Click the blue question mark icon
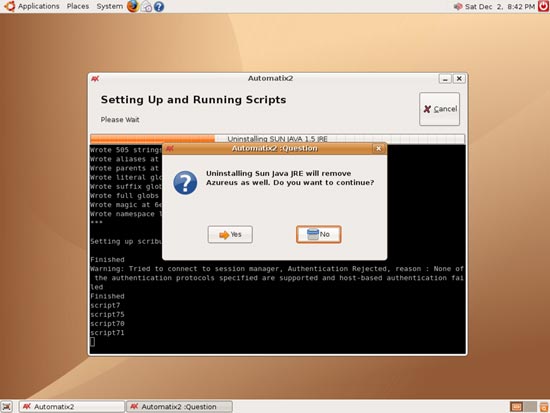This screenshot has height=413, width=550. (185, 183)
